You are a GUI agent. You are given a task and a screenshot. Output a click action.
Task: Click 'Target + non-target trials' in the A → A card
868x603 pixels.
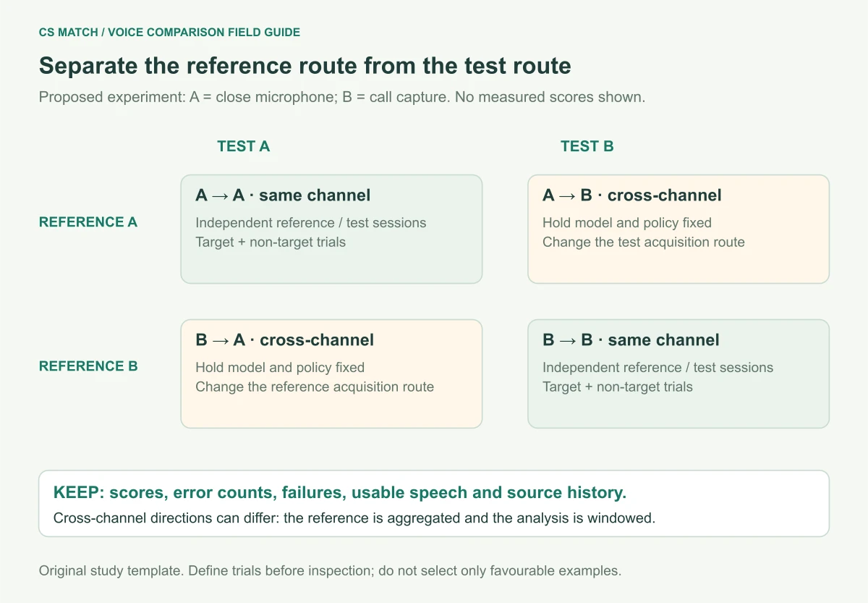pos(271,242)
